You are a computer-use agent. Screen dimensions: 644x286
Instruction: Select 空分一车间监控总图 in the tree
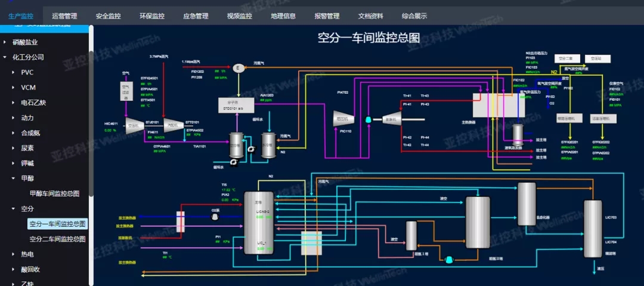point(57,224)
